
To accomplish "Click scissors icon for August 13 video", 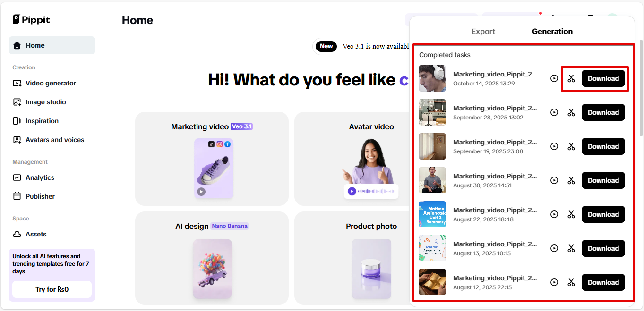I will coord(571,248).
